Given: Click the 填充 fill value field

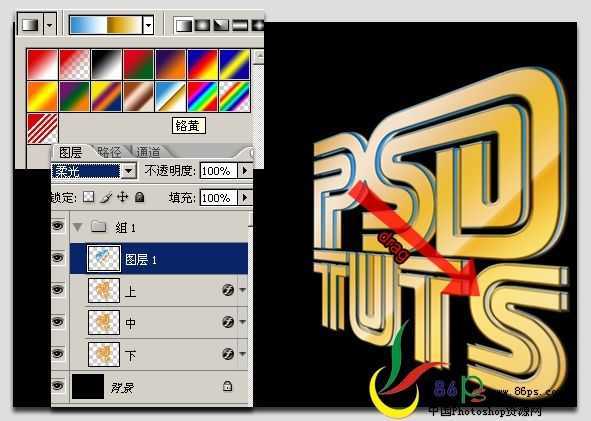Looking at the screenshot, I should point(218,197).
